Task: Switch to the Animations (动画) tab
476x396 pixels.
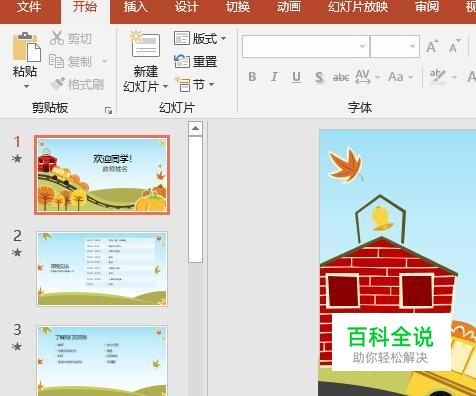Action: click(x=288, y=7)
